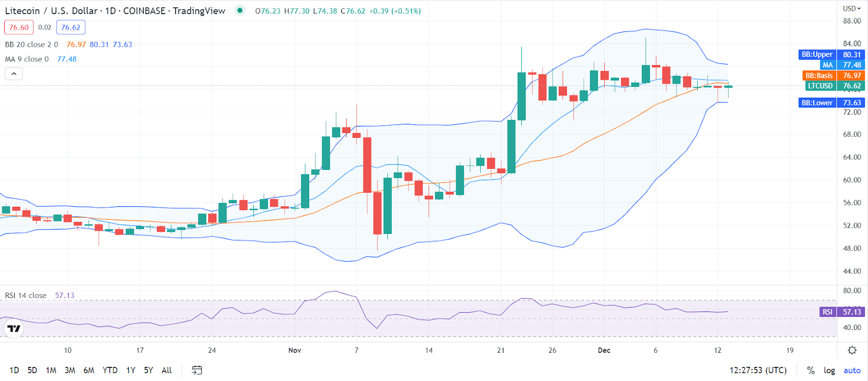Image resolution: width=868 pixels, height=381 pixels.
Task: Click the RSI 57.13 scale label
Action: (842, 312)
